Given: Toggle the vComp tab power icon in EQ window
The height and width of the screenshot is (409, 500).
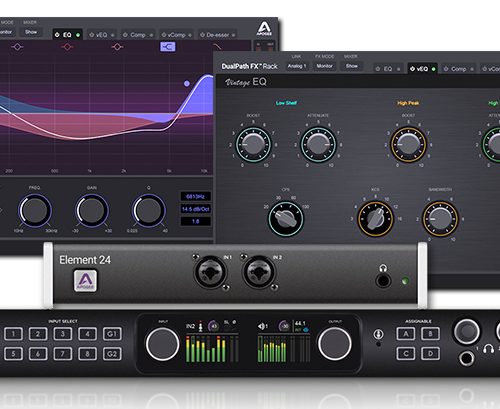Looking at the screenshot, I should [164, 35].
